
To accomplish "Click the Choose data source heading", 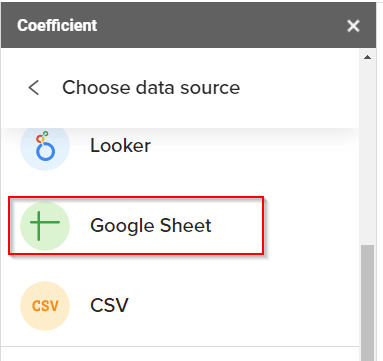I will [x=151, y=88].
